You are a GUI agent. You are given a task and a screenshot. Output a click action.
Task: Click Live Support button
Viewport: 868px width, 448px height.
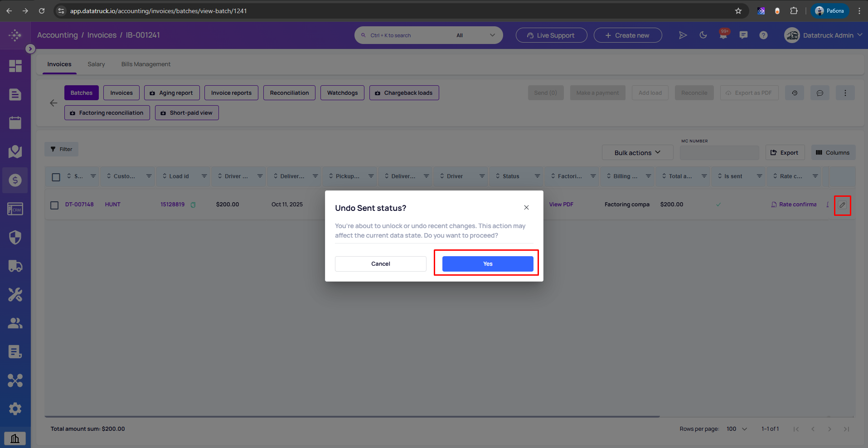point(551,35)
